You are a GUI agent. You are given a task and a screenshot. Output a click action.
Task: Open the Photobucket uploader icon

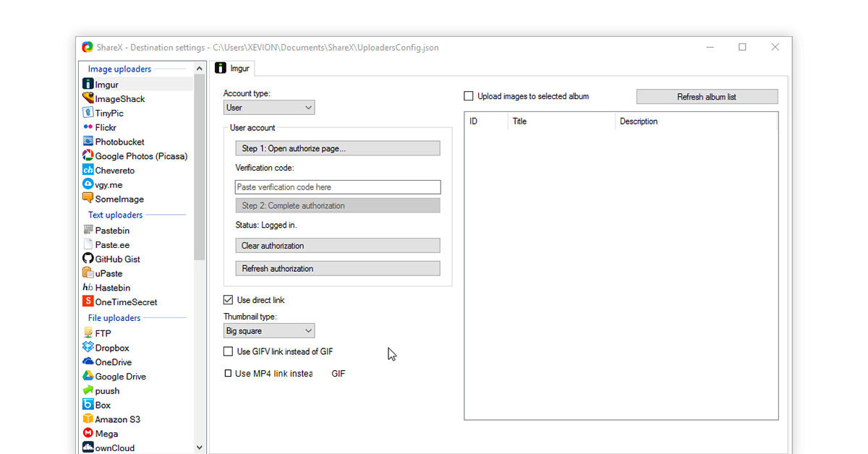88,142
